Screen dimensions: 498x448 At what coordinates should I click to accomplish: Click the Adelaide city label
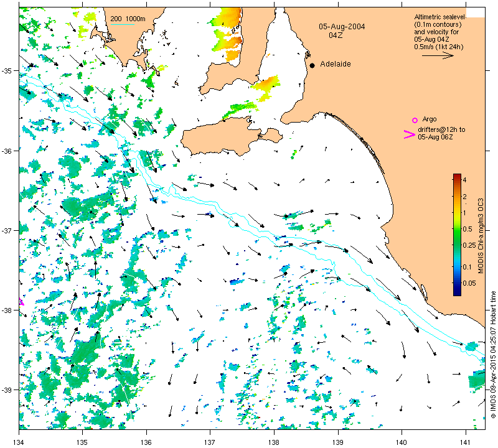(336, 64)
